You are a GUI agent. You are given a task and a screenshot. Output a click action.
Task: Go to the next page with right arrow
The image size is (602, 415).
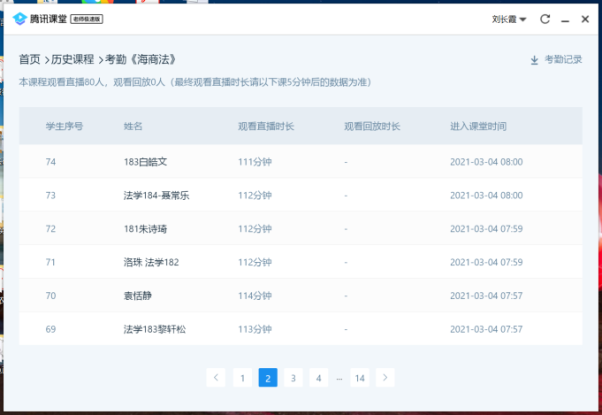pos(385,377)
